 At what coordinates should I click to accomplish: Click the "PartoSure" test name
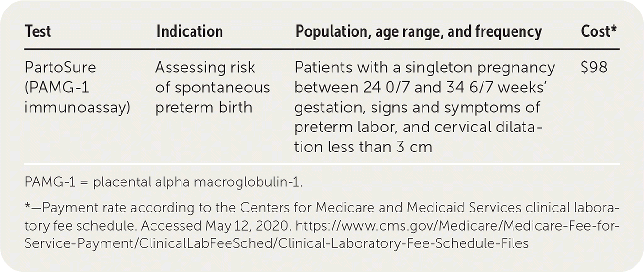coord(60,68)
